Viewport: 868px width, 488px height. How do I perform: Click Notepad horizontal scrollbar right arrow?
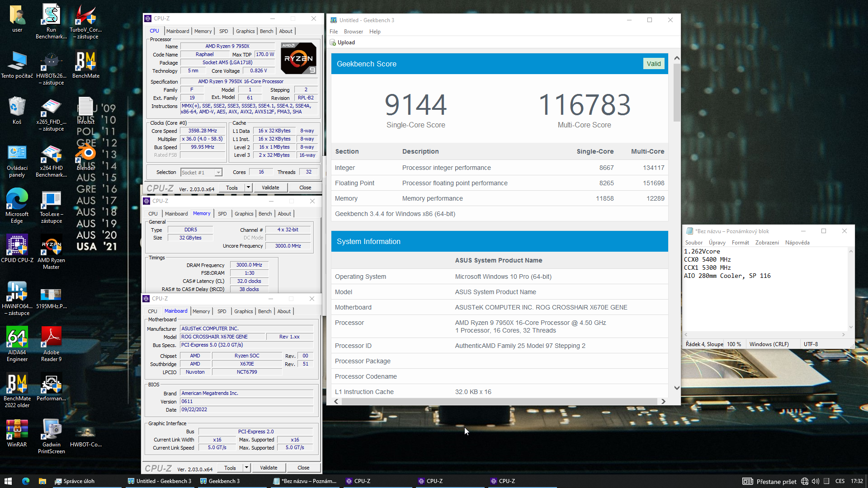coord(844,334)
